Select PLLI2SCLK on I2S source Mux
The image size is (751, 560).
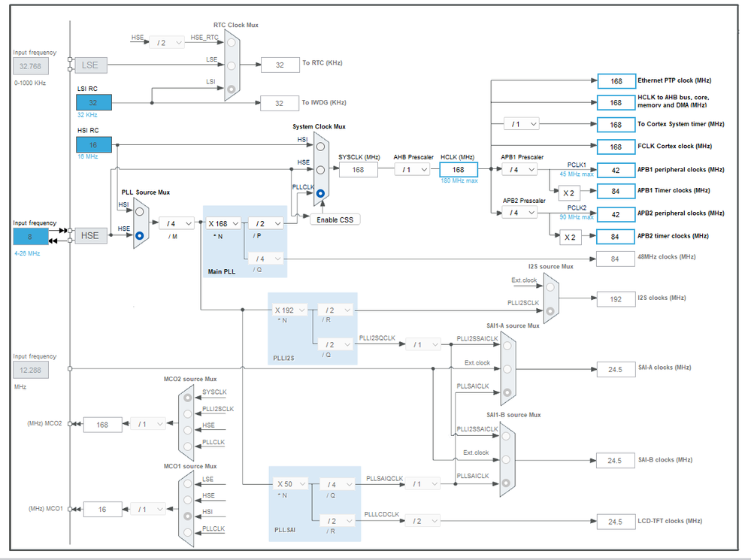(x=550, y=311)
